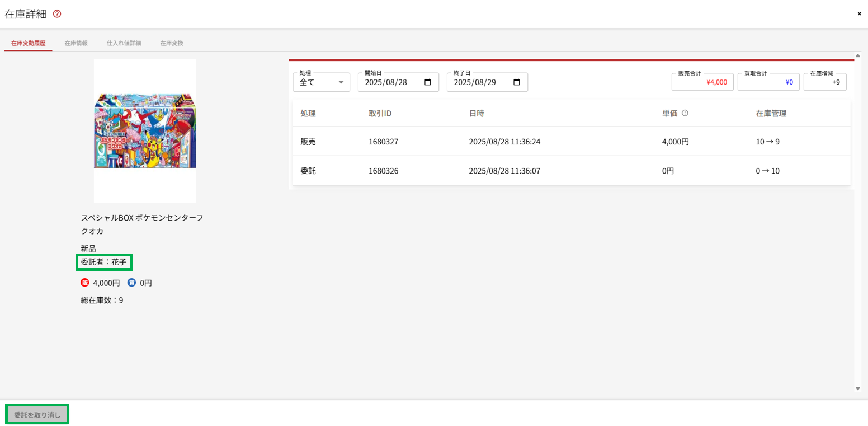This screenshot has height=426, width=868.
Task: Close the 在庫詳細 dialog
Action: click(x=859, y=14)
